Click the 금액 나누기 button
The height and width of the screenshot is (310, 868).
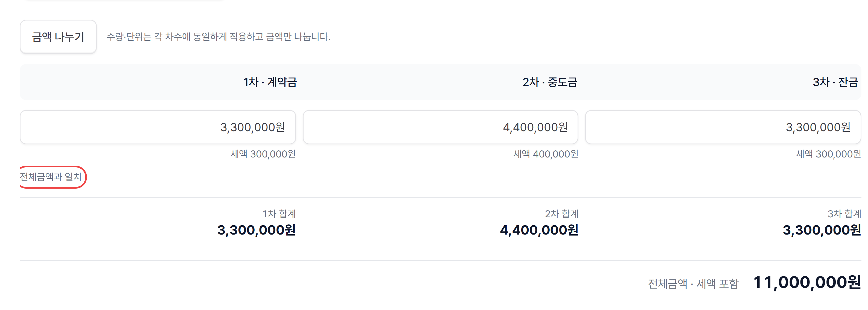[x=58, y=37]
